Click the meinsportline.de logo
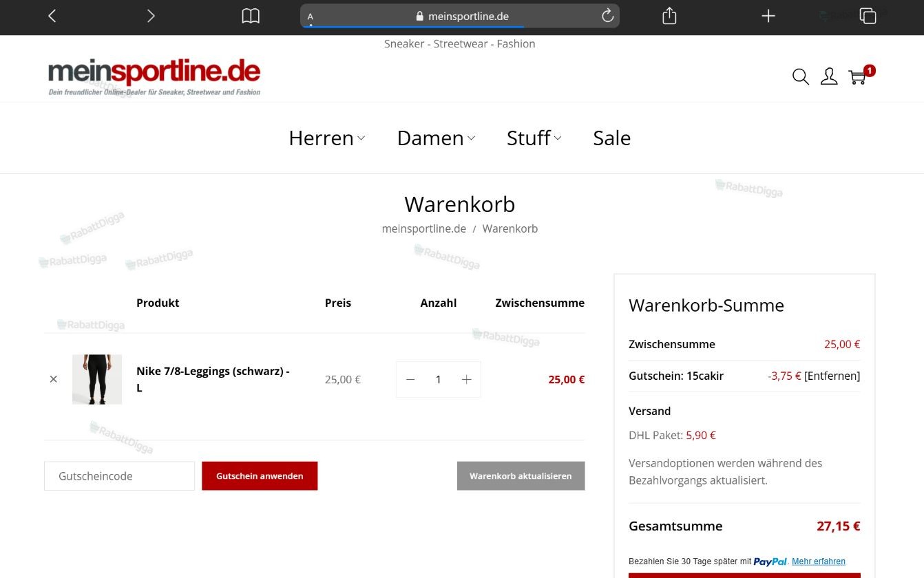924x578 pixels. (x=154, y=77)
